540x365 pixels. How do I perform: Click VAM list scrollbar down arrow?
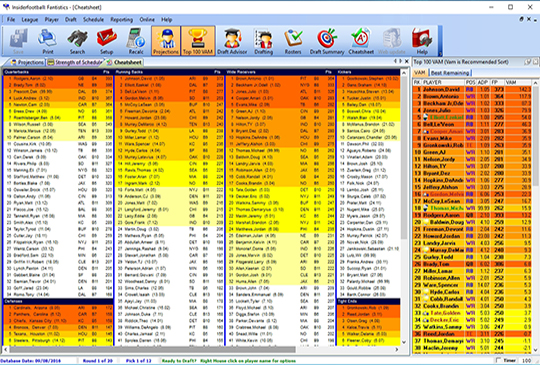(536, 350)
